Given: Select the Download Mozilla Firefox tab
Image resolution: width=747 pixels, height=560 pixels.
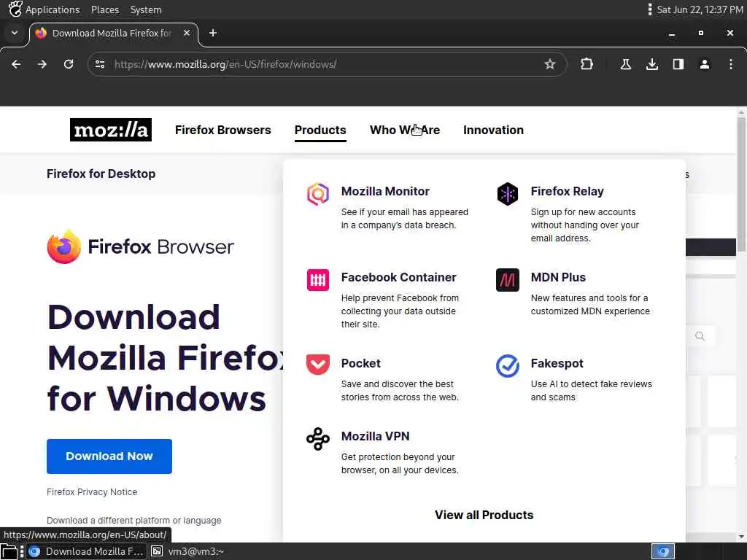Looking at the screenshot, I should (x=113, y=34).
